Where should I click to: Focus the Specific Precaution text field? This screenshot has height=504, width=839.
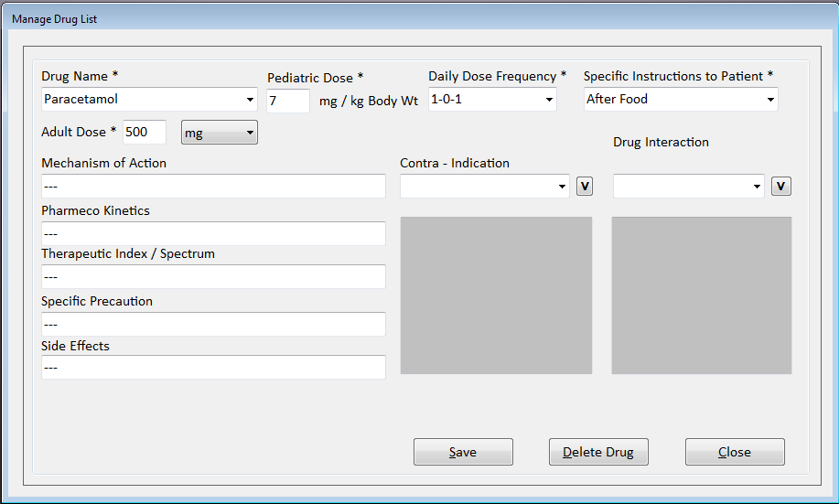tap(213, 325)
